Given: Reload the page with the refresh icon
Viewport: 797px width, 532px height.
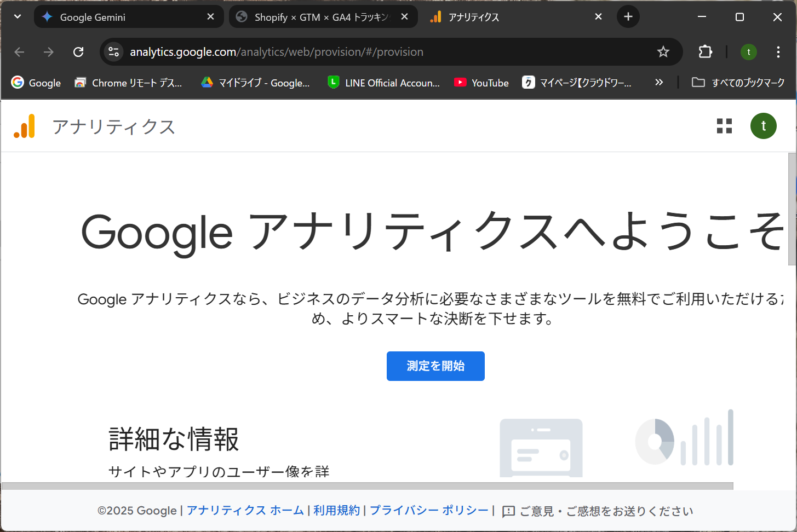Looking at the screenshot, I should click(x=78, y=52).
